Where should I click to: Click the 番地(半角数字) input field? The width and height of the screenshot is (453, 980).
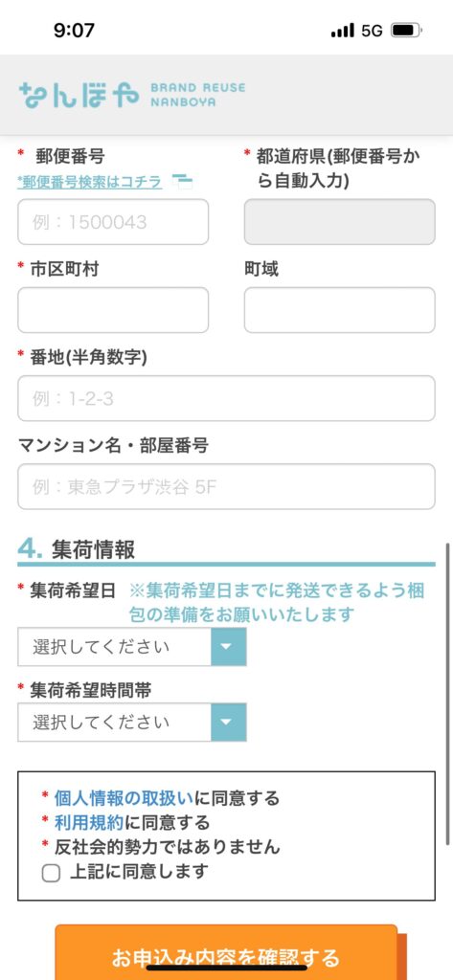[x=226, y=398]
